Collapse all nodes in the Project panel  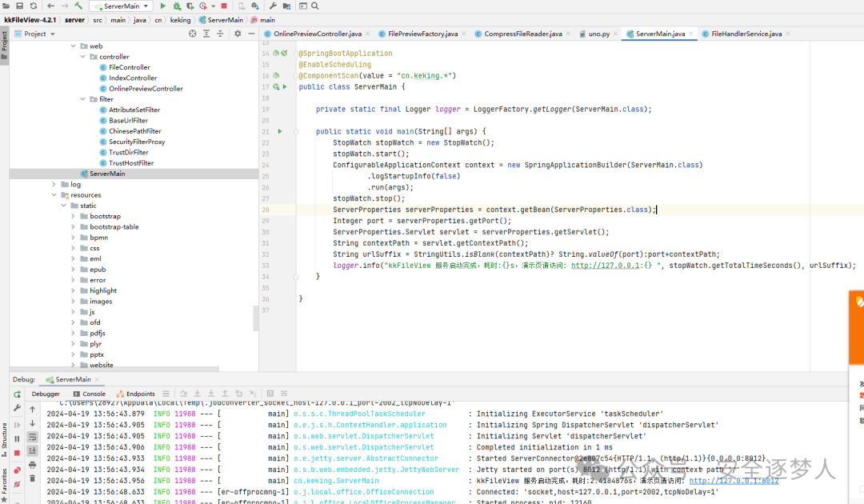pos(220,34)
